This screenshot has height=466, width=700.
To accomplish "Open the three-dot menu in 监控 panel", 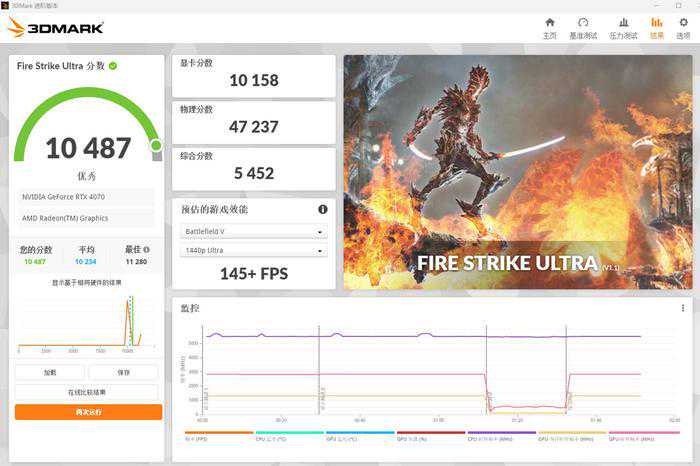I will pyautogui.click(x=682, y=308).
